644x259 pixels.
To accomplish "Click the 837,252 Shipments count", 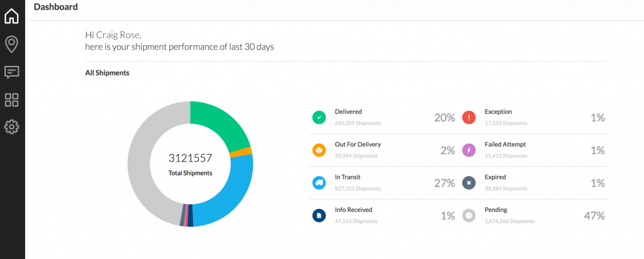I will 358,189.
